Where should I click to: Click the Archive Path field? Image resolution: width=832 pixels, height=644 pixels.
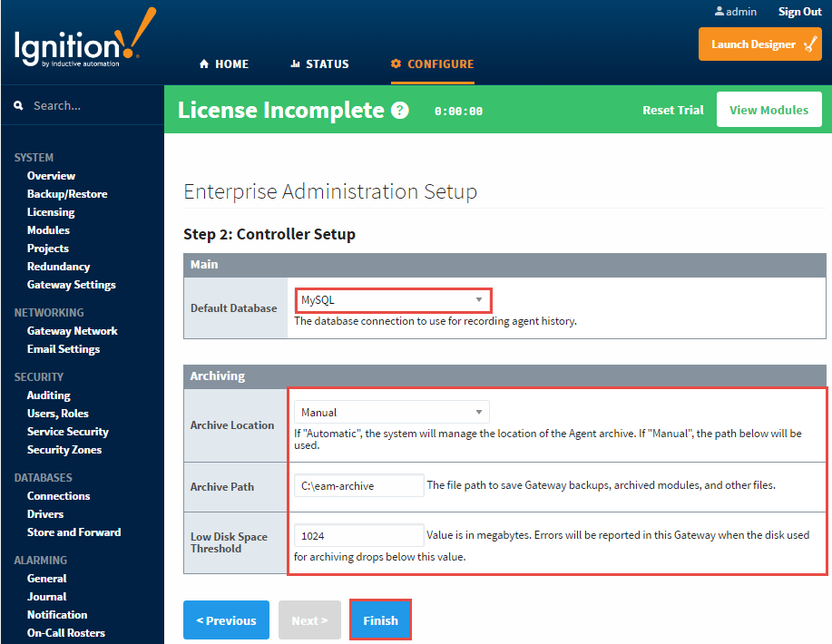[x=359, y=485]
